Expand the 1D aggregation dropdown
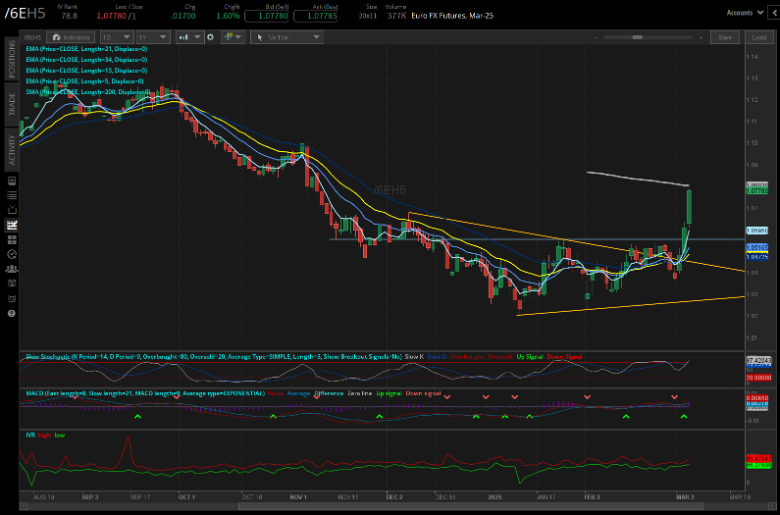Image resolution: width=780 pixels, height=515 pixels. coord(116,37)
